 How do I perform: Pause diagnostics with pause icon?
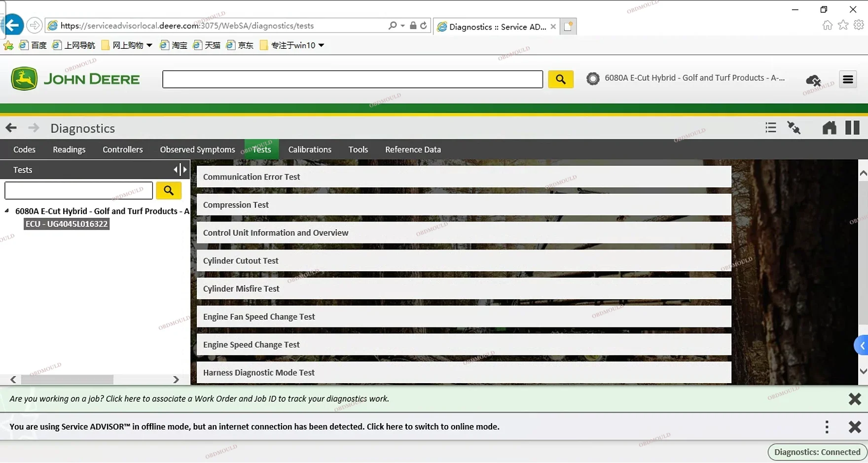[x=852, y=128]
